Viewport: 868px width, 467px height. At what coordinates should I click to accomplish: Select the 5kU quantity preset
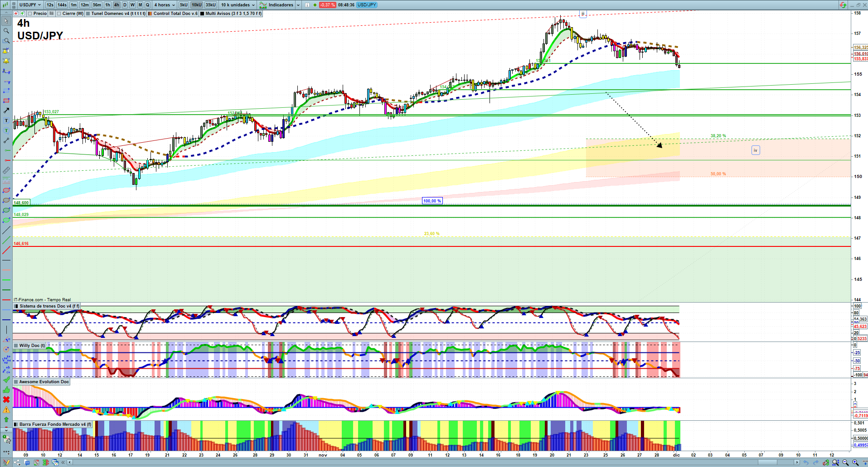click(184, 5)
